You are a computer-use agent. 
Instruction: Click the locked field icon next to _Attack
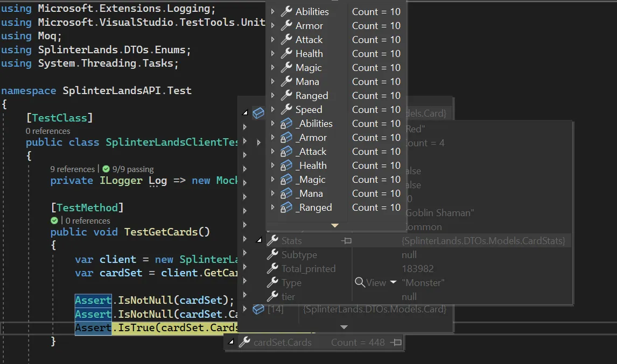click(286, 151)
